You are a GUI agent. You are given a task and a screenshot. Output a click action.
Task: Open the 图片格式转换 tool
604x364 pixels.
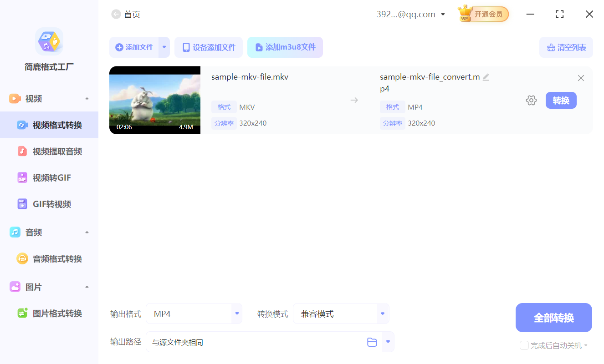[50, 313]
